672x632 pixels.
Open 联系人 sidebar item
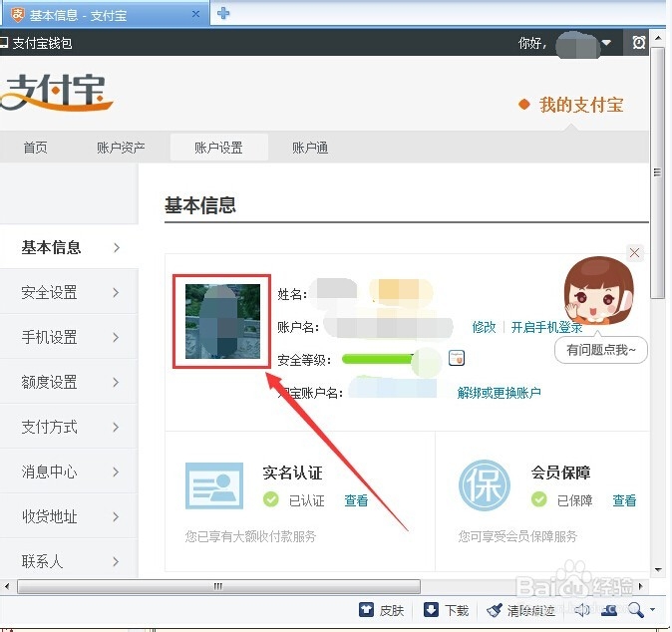(x=69, y=561)
